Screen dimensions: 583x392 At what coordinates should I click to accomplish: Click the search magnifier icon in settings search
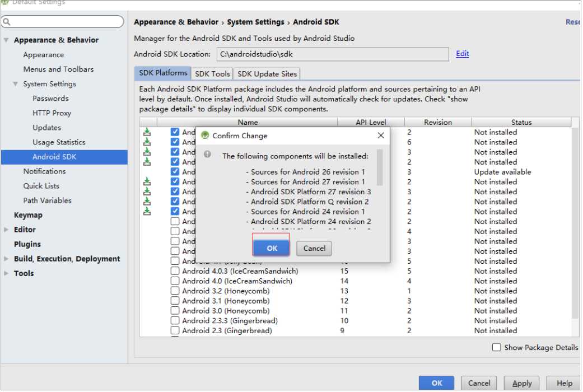coord(6,22)
